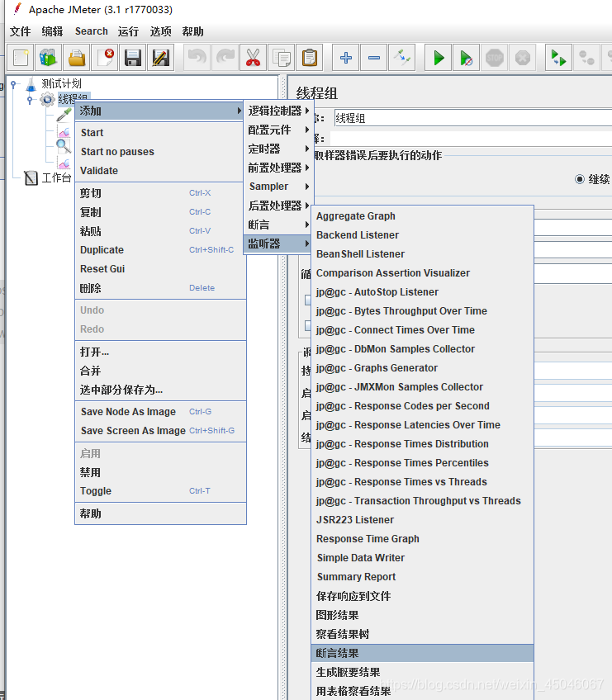
Task: Select the 测试计划 flask icon in tree
Action: coord(31,84)
